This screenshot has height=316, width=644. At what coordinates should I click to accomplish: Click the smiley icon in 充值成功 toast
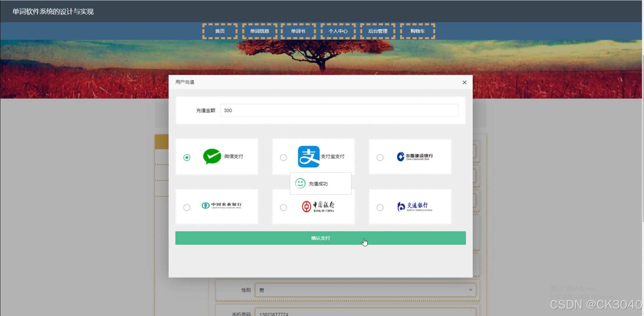click(300, 183)
